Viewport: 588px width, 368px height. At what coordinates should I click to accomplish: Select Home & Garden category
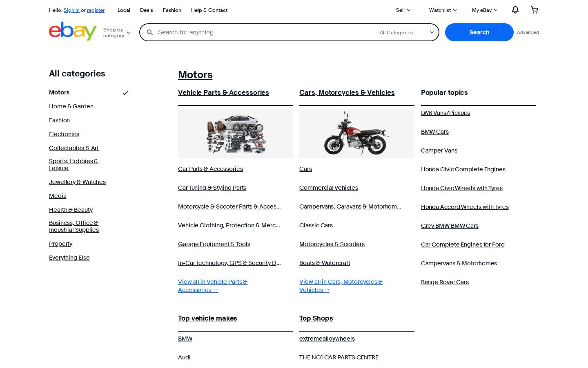[x=71, y=106]
